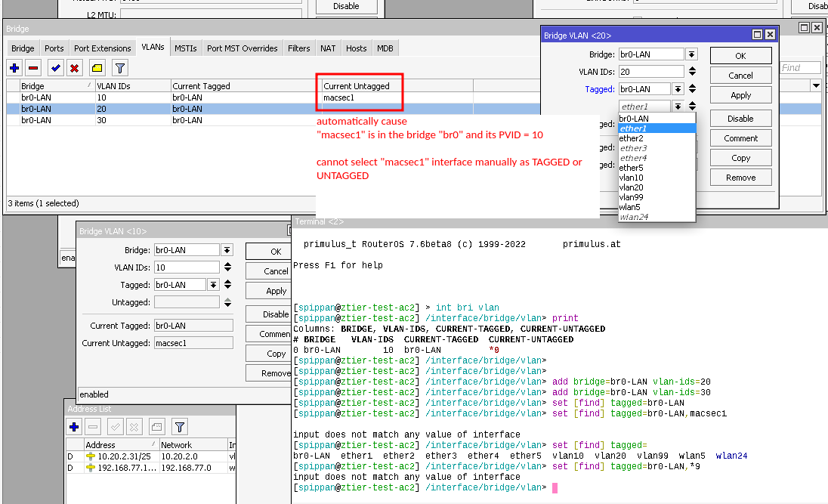Click Tagged up/down arrows in Bridge VLAN <20>
This screenshot has height=504, width=828.
[x=692, y=88]
